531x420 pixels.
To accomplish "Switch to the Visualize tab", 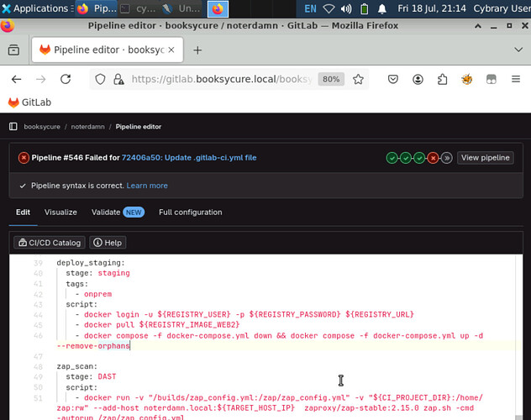I will point(60,213).
